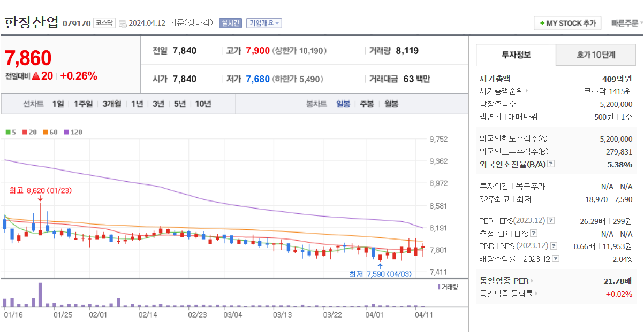
Task: Click the 최저 7,590 (04/03) chart marker
Action: (380, 274)
